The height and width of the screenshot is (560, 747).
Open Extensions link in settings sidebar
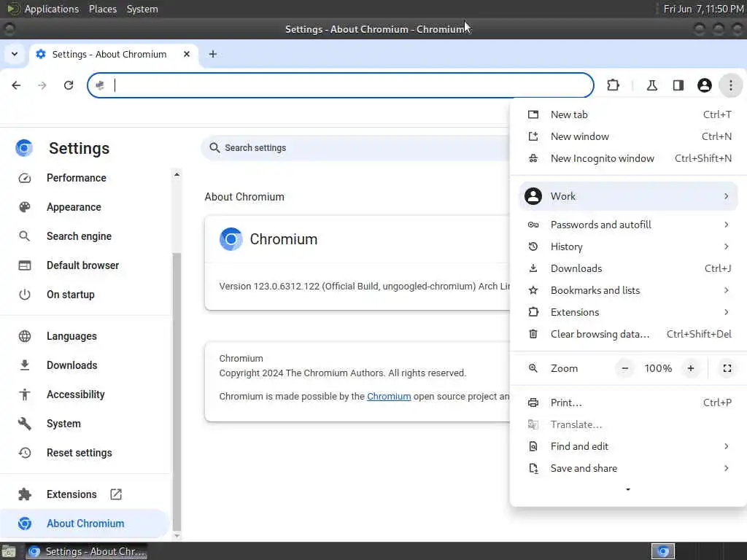pyautogui.click(x=71, y=494)
